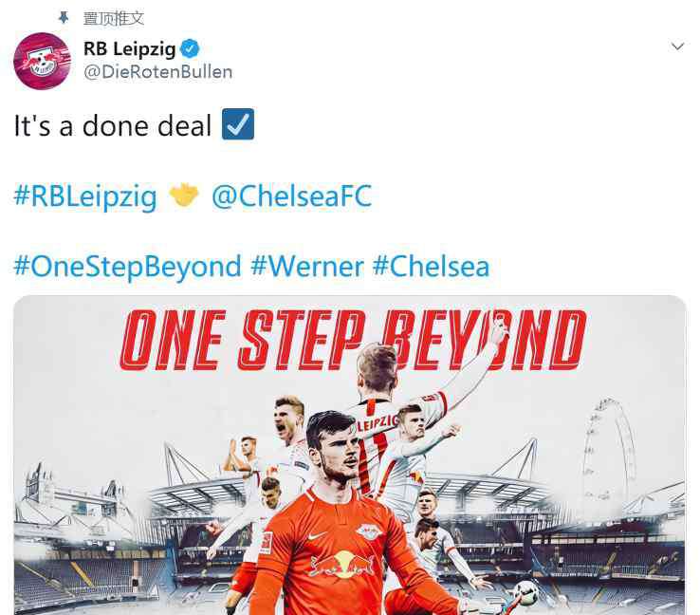Open the tweet options chevron menu
This screenshot has height=615, width=700.
tap(677, 46)
